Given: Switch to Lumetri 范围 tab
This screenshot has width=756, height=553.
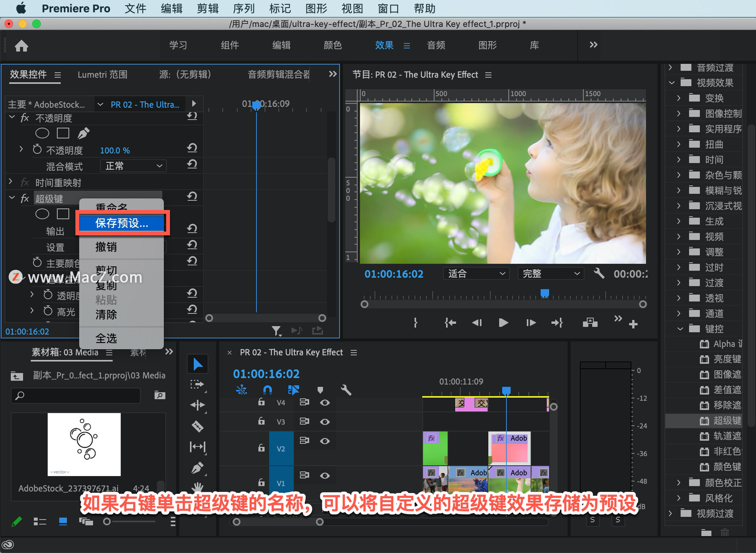Looking at the screenshot, I should [x=102, y=74].
